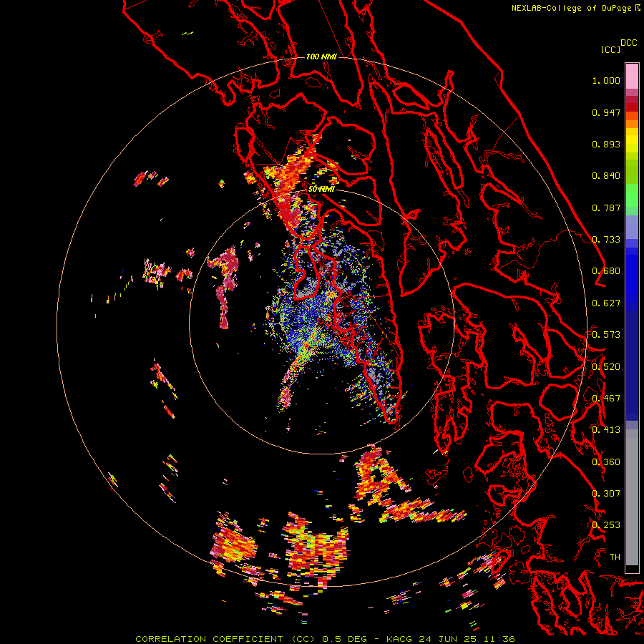644x644 pixels.
Task: Click the 100 NMI range ring label
Action: [321, 57]
